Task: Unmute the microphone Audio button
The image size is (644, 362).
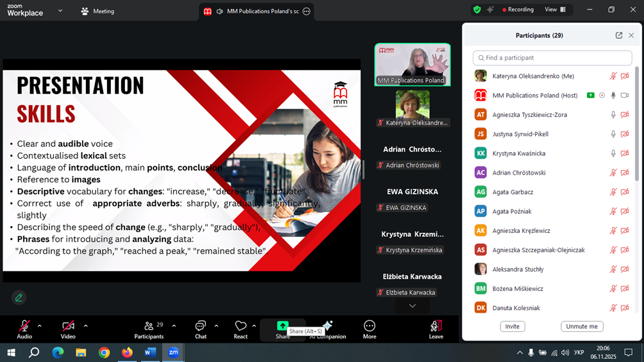Action: pos(24,329)
